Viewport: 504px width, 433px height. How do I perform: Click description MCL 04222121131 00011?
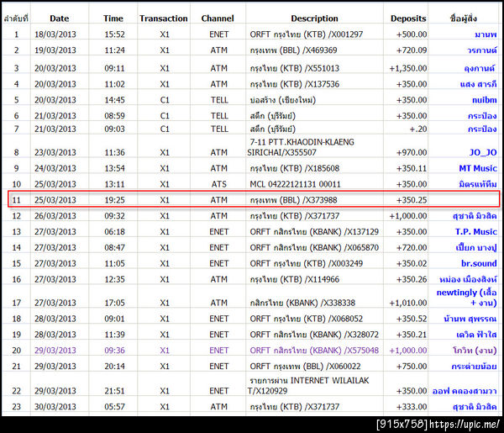[x=295, y=184]
